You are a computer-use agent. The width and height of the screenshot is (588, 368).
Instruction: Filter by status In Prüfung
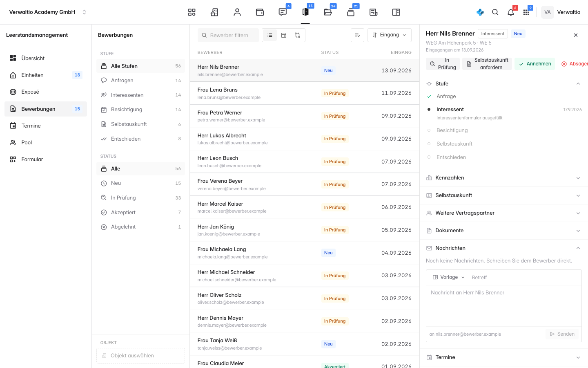[140, 198]
